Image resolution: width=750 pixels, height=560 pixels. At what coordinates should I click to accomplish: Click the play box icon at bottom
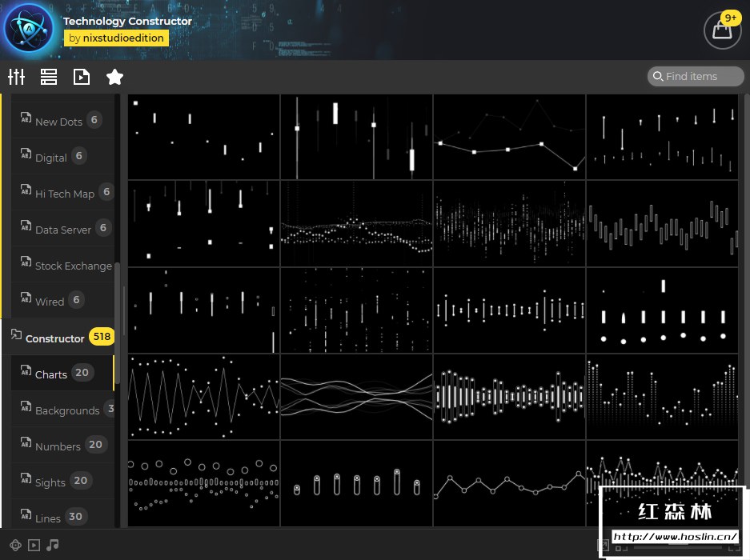tap(34, 545)
